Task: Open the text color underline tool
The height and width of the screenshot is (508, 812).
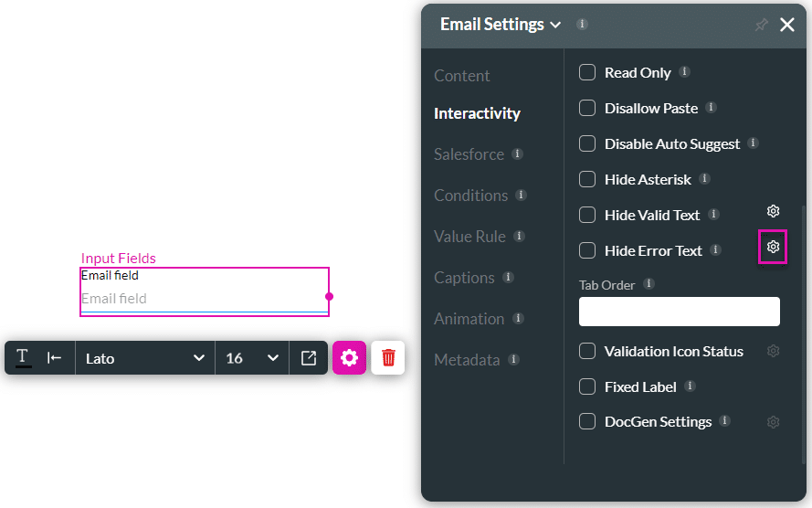Action: [x=24, y=358]
